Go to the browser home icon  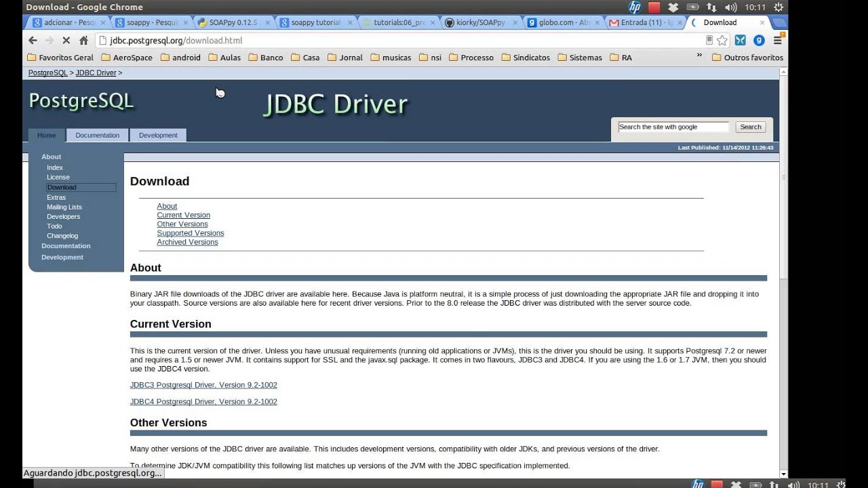click(x=83, y=41)
